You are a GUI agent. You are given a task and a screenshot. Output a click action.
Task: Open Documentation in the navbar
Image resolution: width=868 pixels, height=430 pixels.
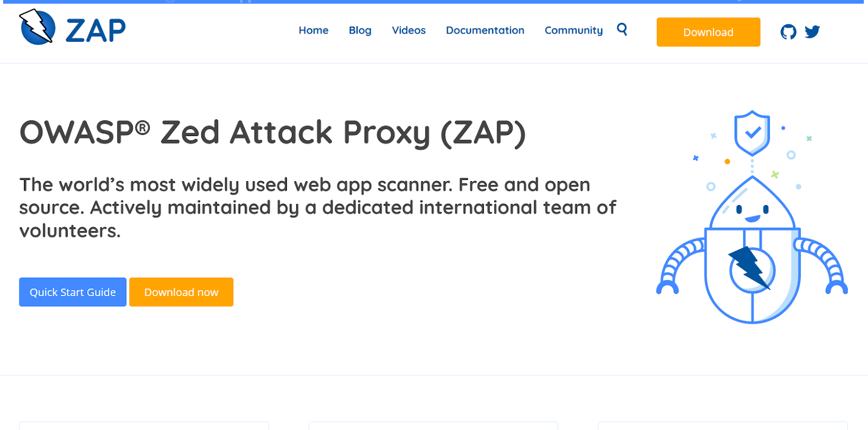click(485, 30)
